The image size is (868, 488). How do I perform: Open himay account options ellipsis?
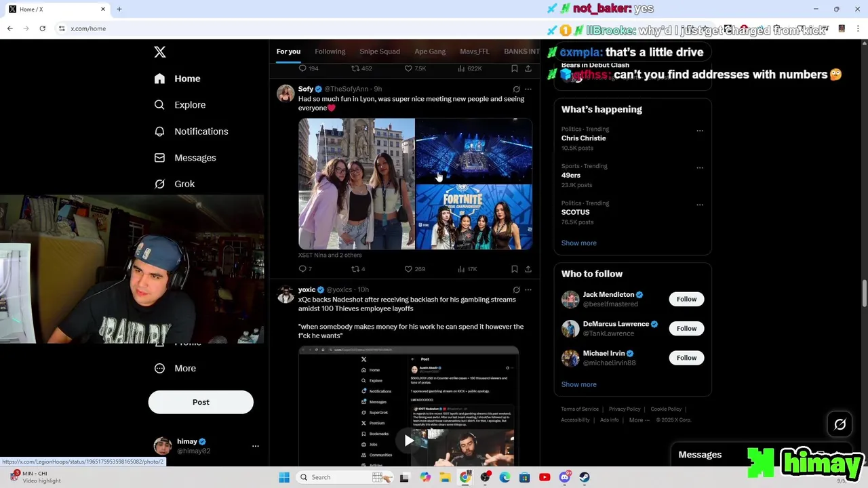[x=256, y=446]
